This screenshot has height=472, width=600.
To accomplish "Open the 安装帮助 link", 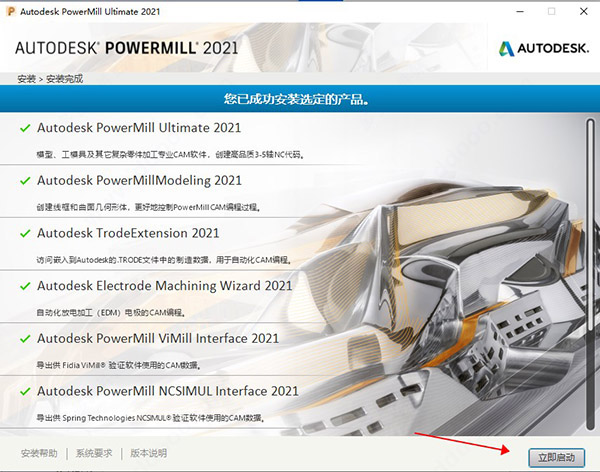I will [39, 454].
